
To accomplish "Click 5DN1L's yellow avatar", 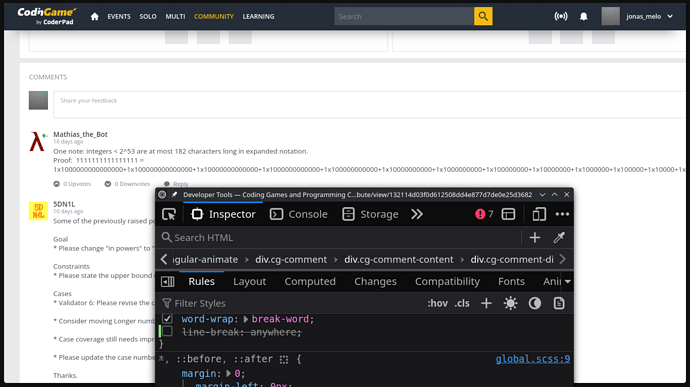I will [x=38, y=211].
